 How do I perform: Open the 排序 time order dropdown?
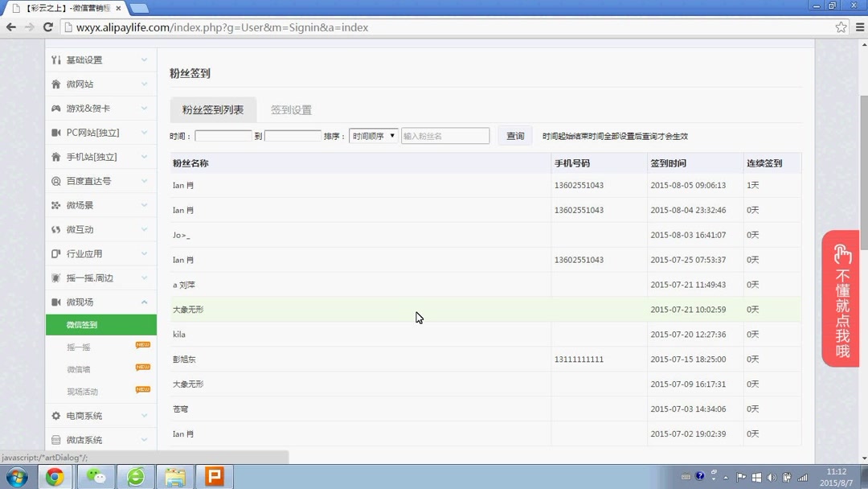tap(373, 135)
